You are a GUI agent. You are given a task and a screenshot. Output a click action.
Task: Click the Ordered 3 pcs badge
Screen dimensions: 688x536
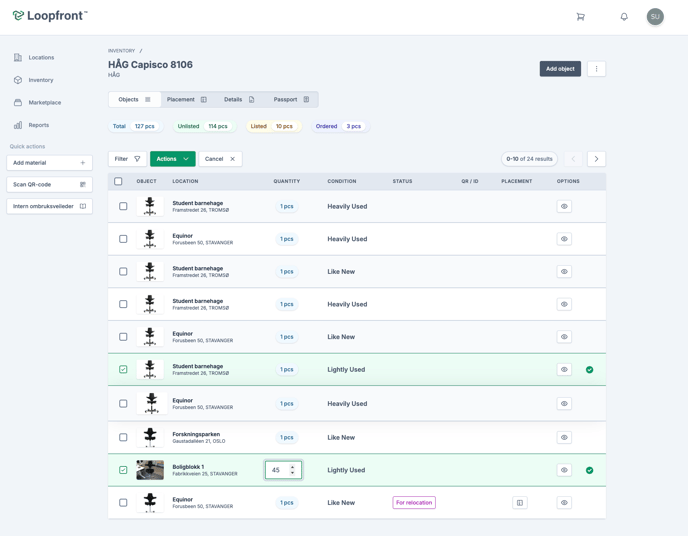point(340,126)
